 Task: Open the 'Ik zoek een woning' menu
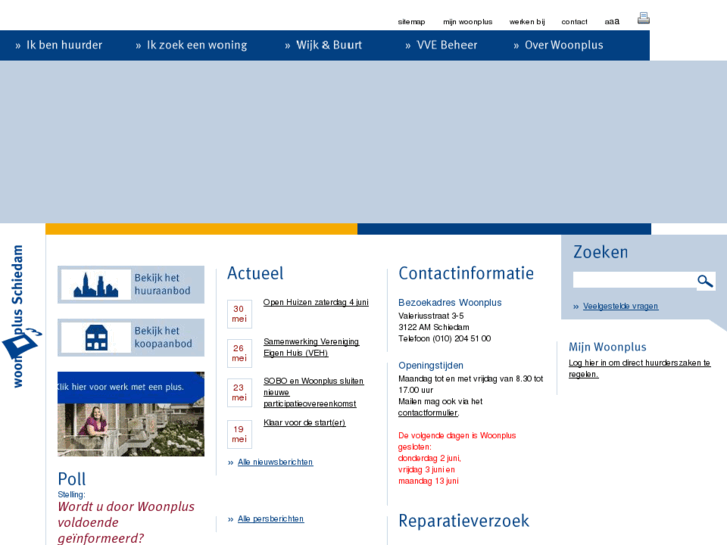tap(191, 45)
